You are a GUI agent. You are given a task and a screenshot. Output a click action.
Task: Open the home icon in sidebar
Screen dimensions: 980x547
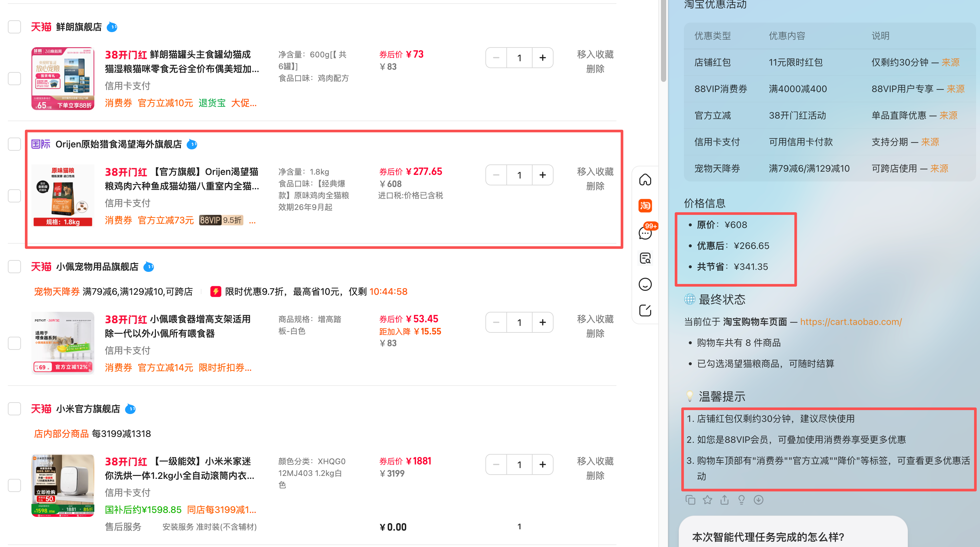coord(646,179)
